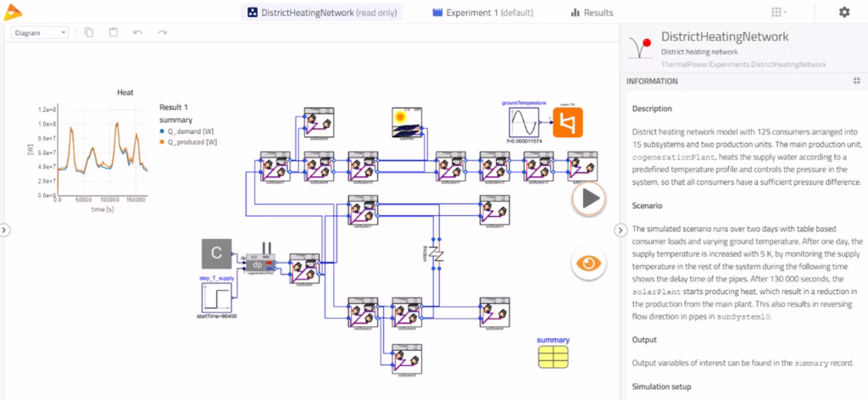Click the copy toolbar icon
This screenshot has height=400, width=868.
[89, 33]
